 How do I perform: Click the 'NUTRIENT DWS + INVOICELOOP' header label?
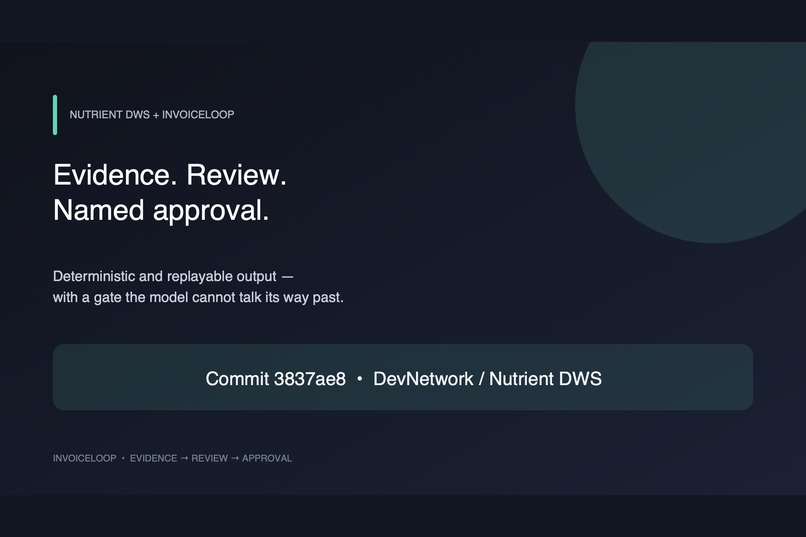pos(152,115)
